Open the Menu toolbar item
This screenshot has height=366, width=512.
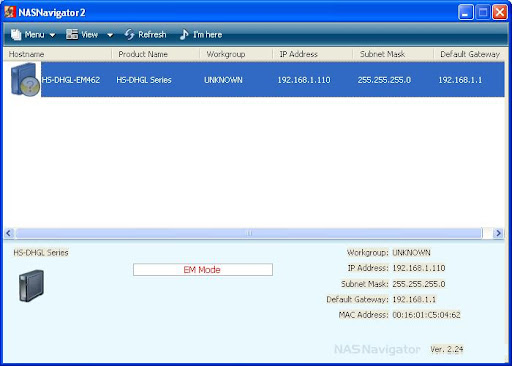pos(33,34)
